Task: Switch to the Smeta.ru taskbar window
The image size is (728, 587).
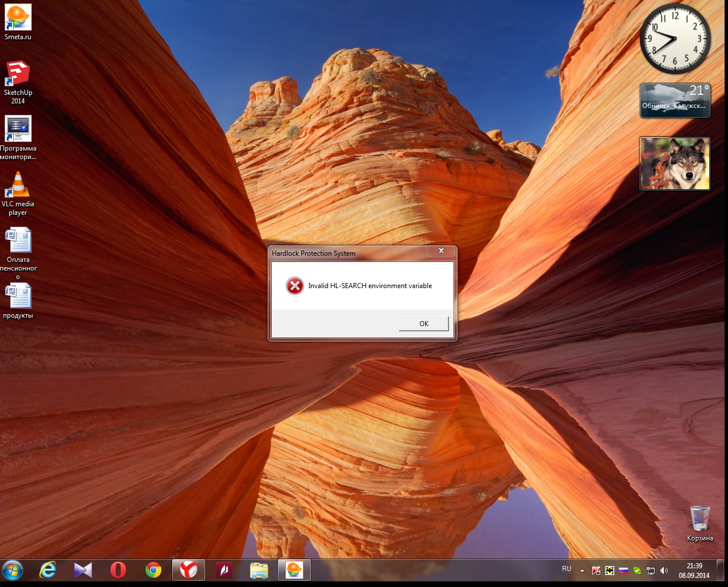Action: click(x=294, y=570)
